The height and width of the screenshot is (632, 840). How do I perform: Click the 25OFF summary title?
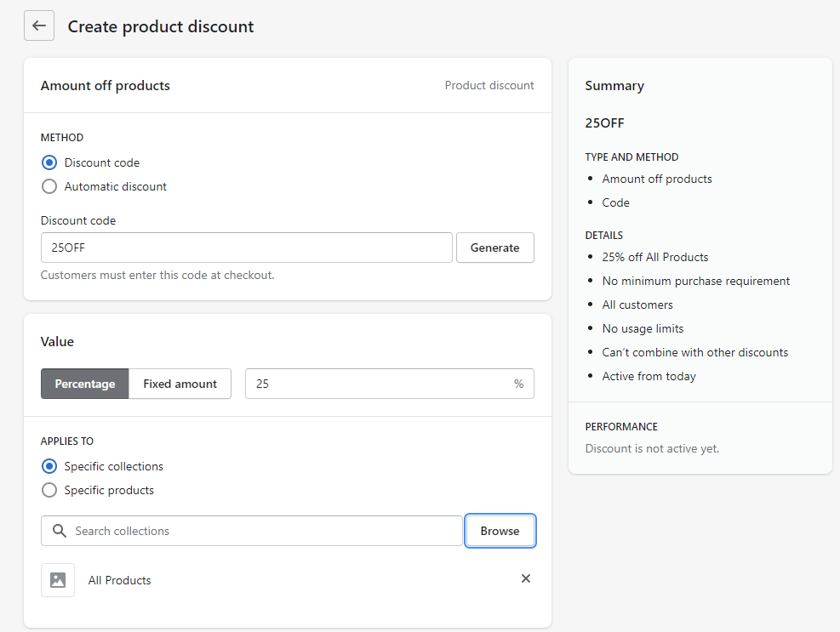coord(605,122)
